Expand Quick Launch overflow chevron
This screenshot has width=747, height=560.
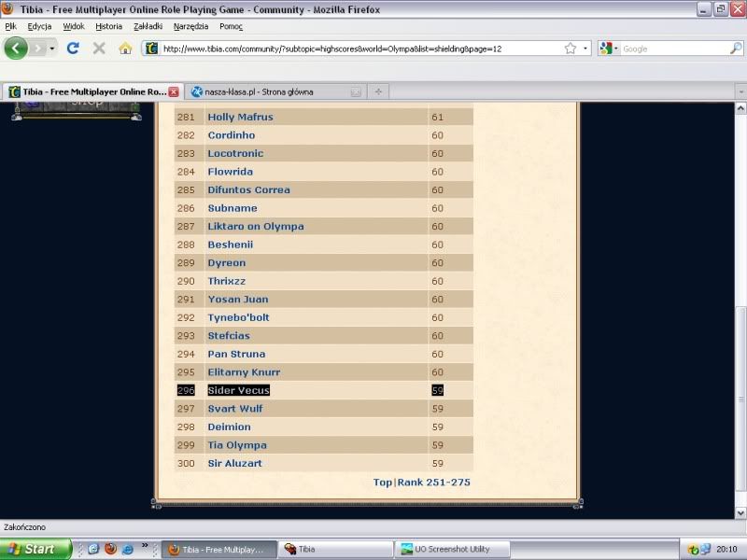tap(145, 545)
